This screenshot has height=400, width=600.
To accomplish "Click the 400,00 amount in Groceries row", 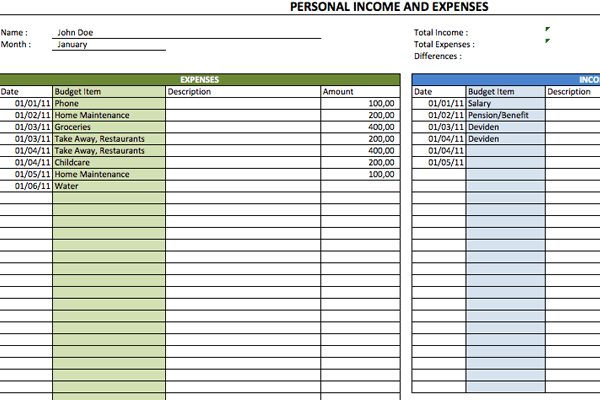I will click(358, 127).
